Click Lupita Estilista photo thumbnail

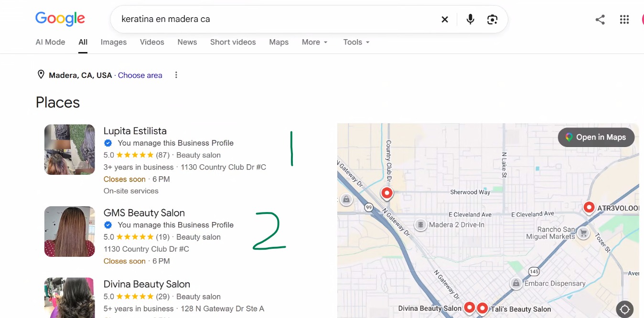(x=70, y=149)
